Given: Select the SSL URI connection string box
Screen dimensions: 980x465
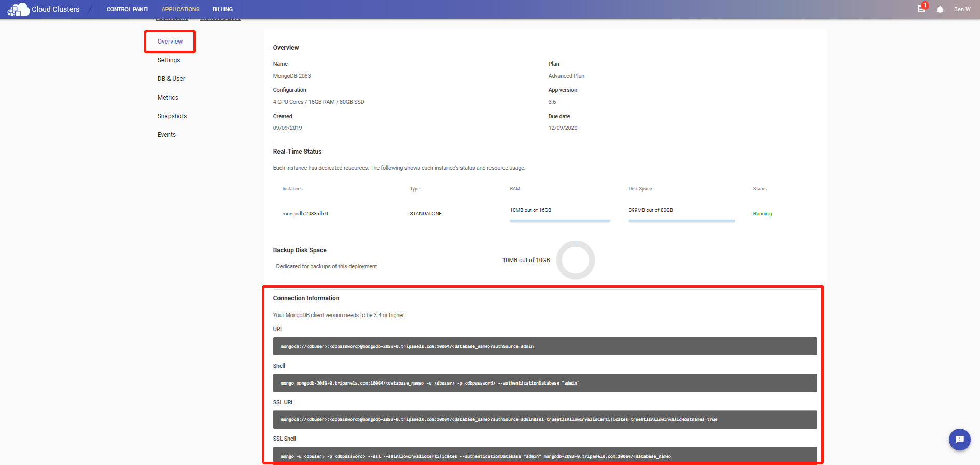Looking at the screenshot, I should [545, 419].
